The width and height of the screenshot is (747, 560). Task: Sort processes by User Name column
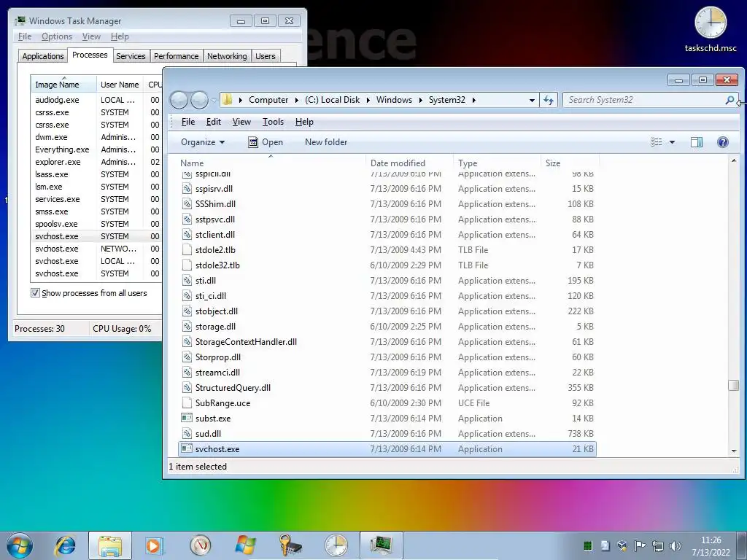click(x=120, y=85)
